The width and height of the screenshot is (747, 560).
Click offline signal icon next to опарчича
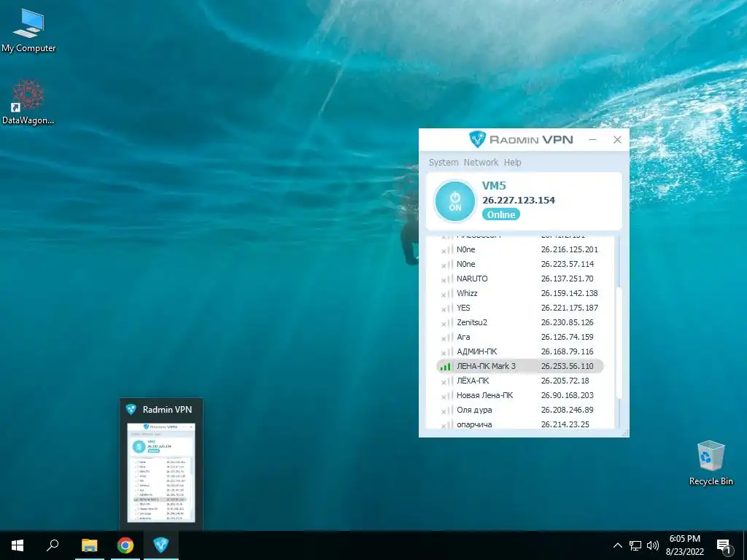pos(446,425)
